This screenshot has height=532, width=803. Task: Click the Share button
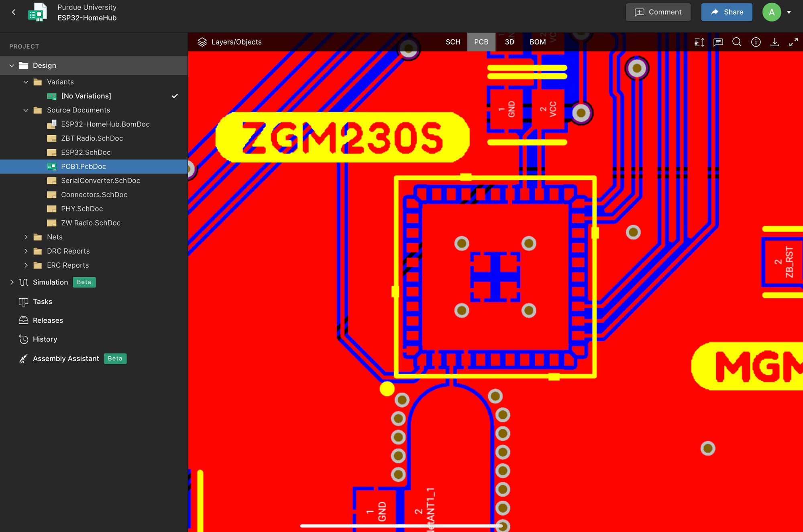(727, 12)
